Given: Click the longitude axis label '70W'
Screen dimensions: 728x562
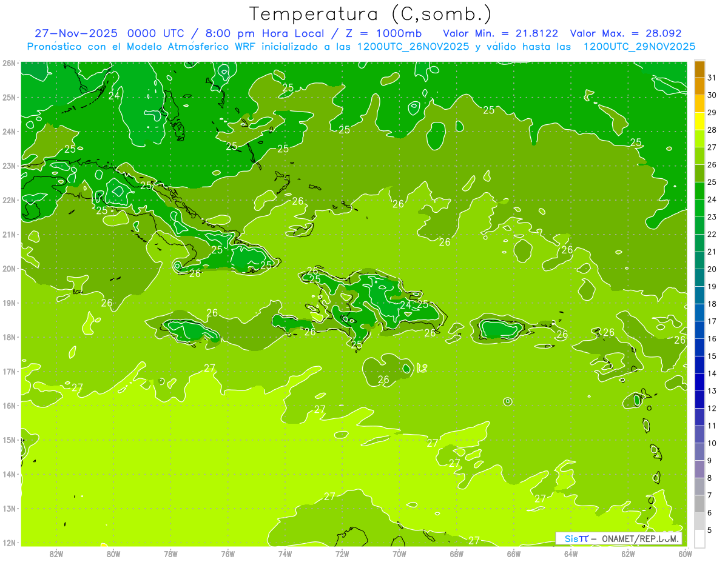Looking at the screenshot, I should pos(399,554).
